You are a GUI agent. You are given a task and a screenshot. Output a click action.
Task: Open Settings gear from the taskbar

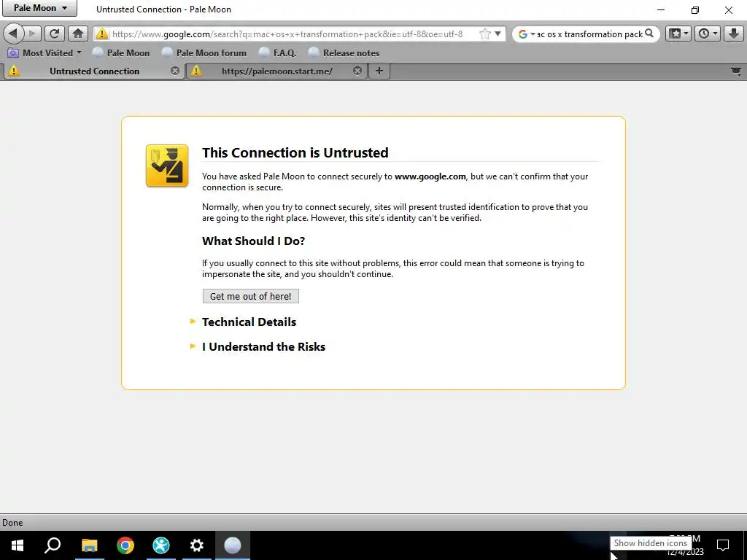click(x=197, y=545)
